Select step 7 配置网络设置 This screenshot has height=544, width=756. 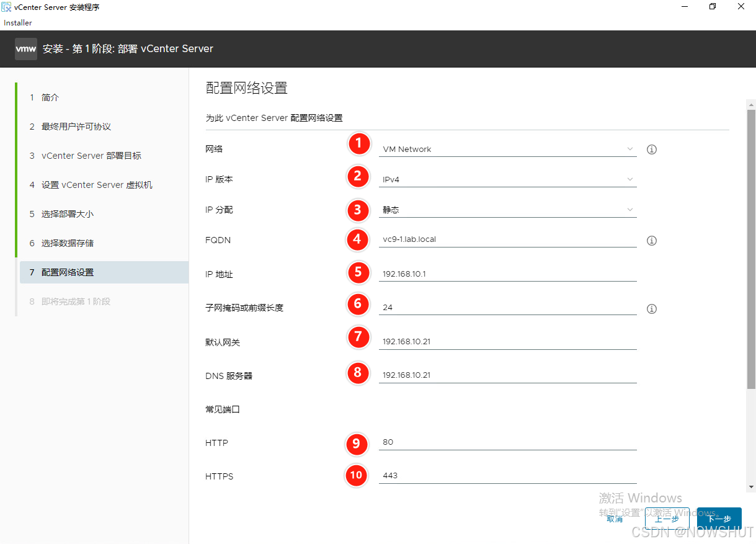click(x=104, y=272)
